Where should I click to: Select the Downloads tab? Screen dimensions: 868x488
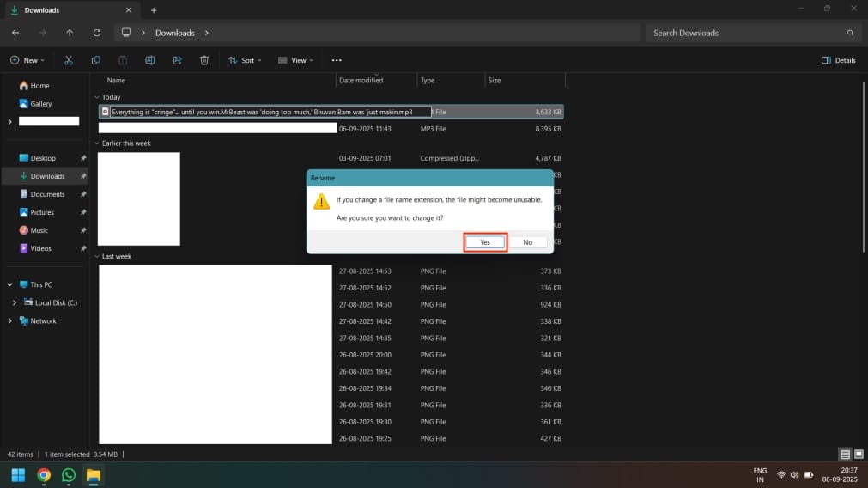pos(70,10)
